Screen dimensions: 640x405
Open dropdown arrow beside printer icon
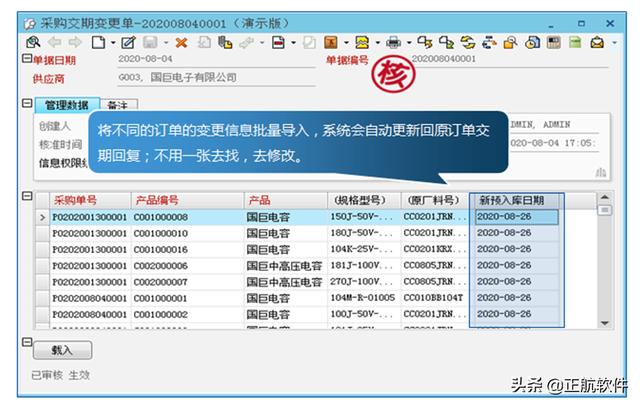tap(409, 42)
